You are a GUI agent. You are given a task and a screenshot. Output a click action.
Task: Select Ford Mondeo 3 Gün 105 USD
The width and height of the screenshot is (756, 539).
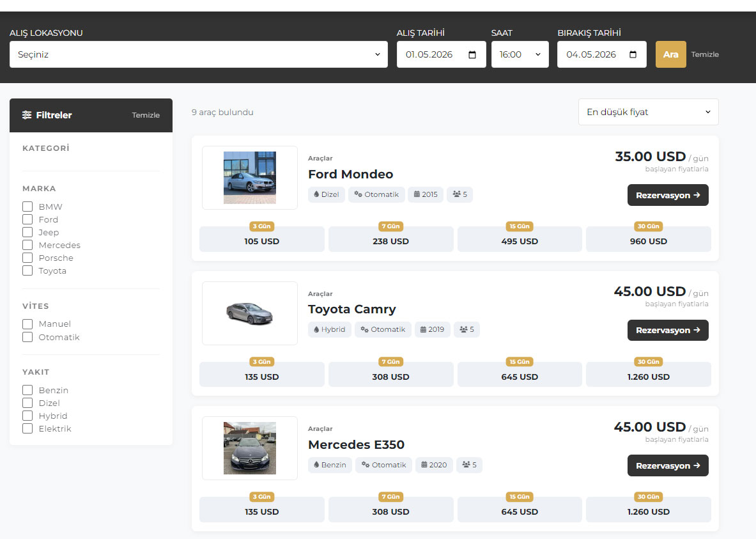262,239
